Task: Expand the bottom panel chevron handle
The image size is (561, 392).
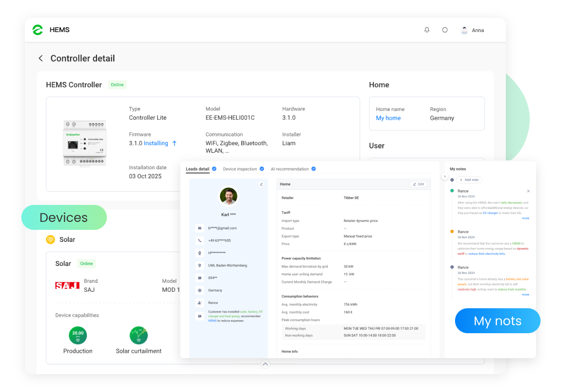Action: (265, 364)
